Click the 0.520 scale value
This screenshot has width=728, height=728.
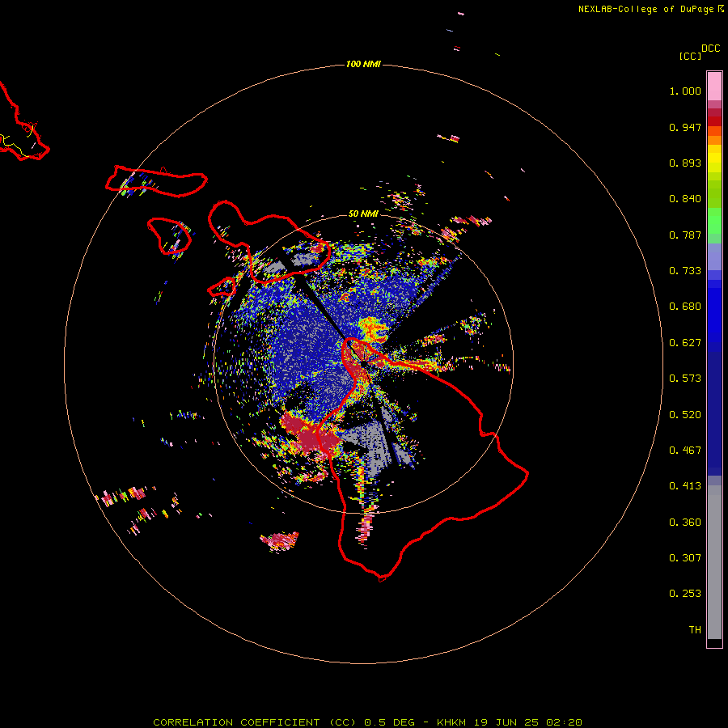click(685, 415)
